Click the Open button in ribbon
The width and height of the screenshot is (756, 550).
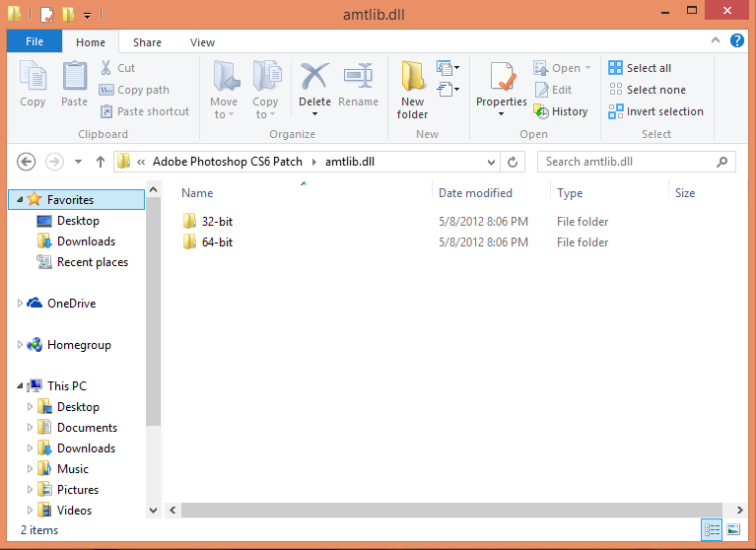click(x=562, y=68)
